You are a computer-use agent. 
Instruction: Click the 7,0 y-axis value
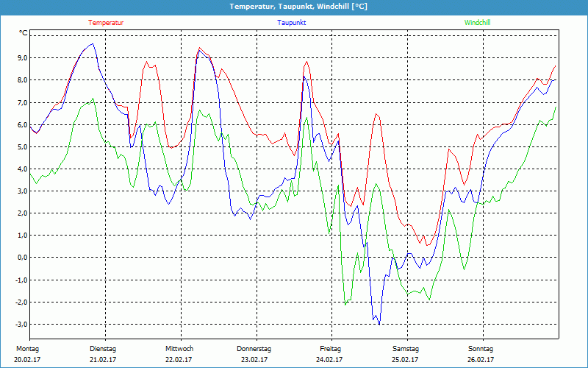pyautogui.click(x=23, y=102)
